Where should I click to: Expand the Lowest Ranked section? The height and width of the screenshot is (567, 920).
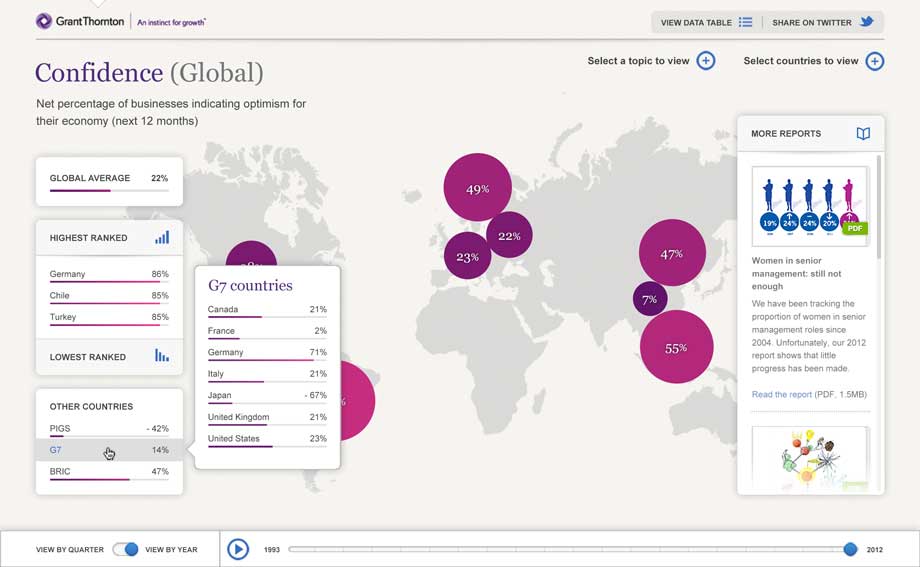point(88,357)
